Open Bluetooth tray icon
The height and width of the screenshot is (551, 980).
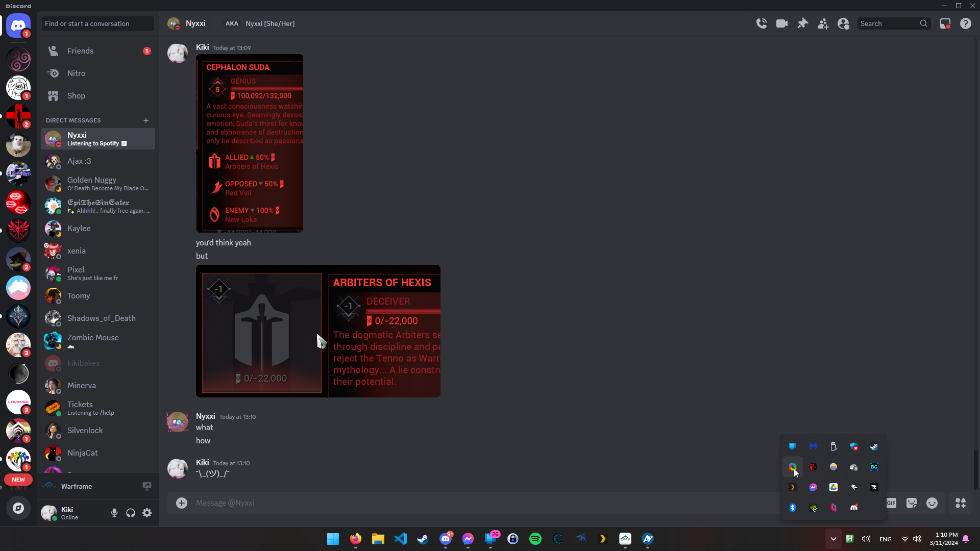coord(793,508)
